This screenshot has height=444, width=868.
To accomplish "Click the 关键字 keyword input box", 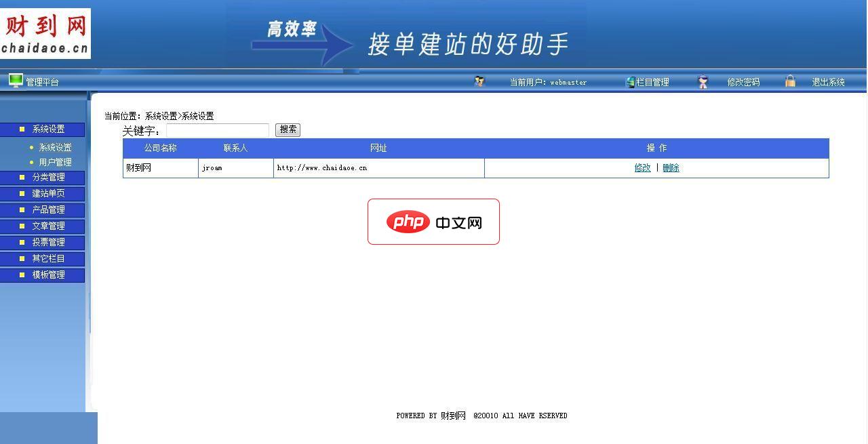I will [x=218, y=130].
